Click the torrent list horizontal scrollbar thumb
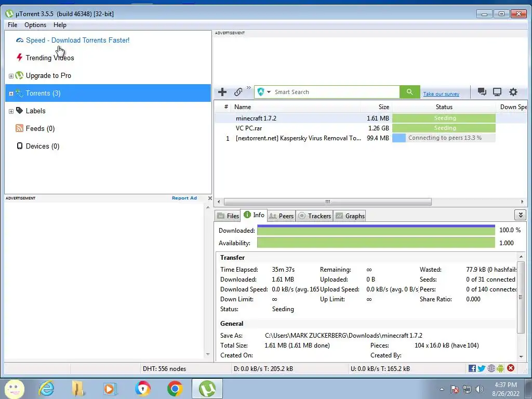The width and height of the screenshot is (532, 399). tap(328, 202)
